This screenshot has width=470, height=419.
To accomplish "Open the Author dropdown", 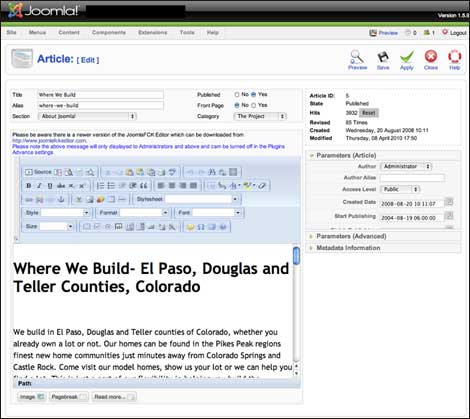I will (x=406, y=166).
